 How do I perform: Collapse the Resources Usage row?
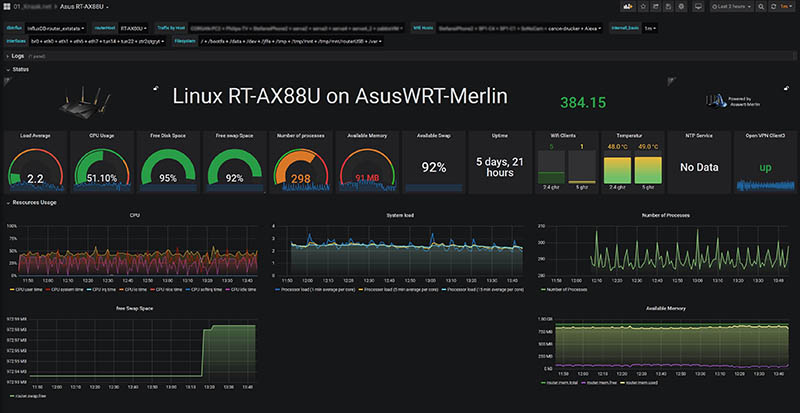click(31, 203)
